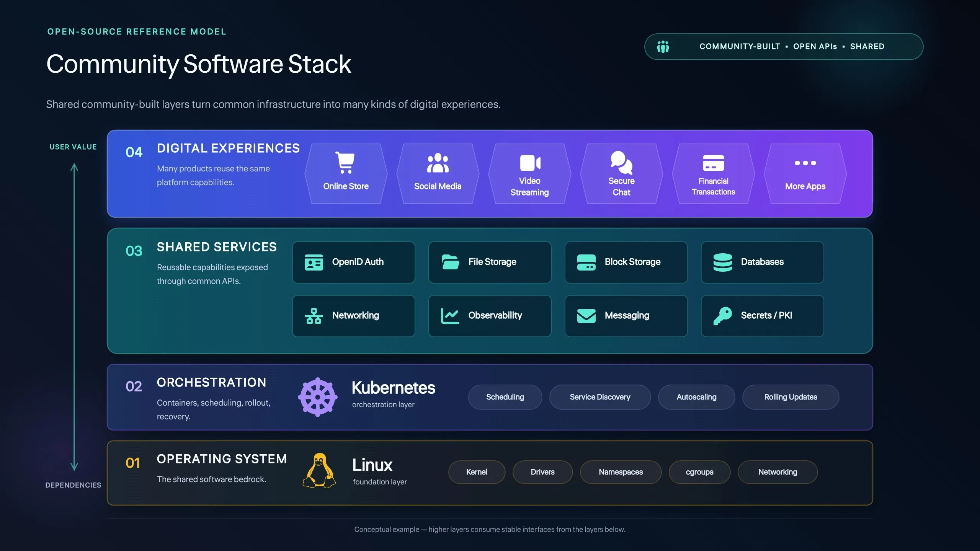Select the Social Media people icon
The image size is (980, 551).
click(438, 163)
